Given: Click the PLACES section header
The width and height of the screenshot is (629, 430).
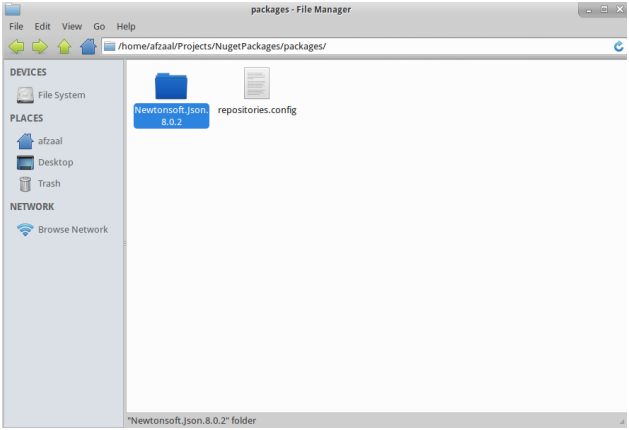Looking at the screenshot, I should 26,118.
